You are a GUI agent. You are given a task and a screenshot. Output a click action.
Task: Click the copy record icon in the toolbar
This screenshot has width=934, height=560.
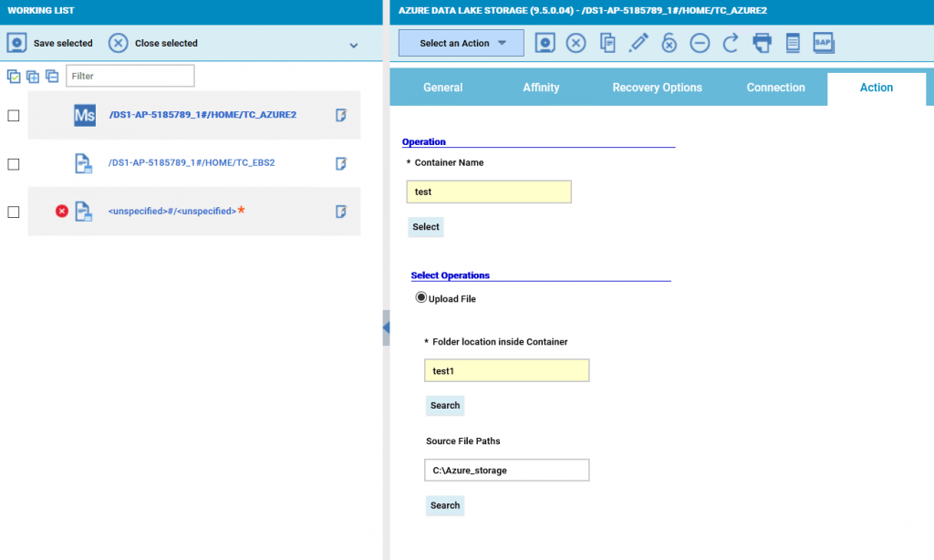[607, 43]
